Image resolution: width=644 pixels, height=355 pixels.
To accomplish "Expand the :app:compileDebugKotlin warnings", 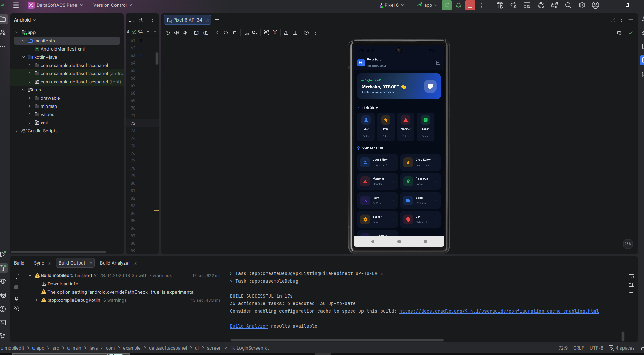I will (x=37, y=300).
